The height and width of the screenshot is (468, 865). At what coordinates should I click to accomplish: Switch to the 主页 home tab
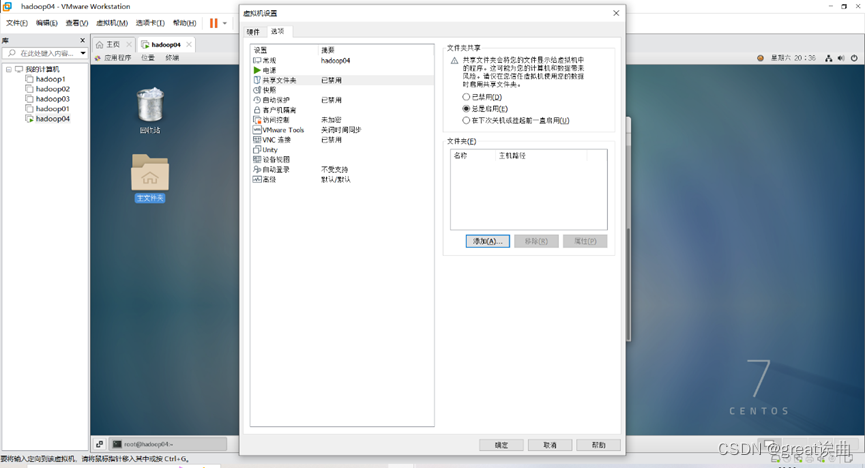tap(113, 45)
